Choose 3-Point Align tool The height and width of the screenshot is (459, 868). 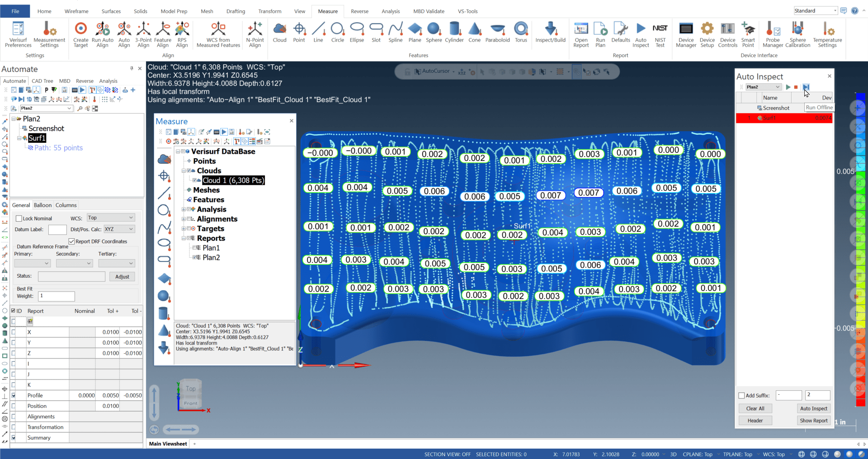[143, 34]
